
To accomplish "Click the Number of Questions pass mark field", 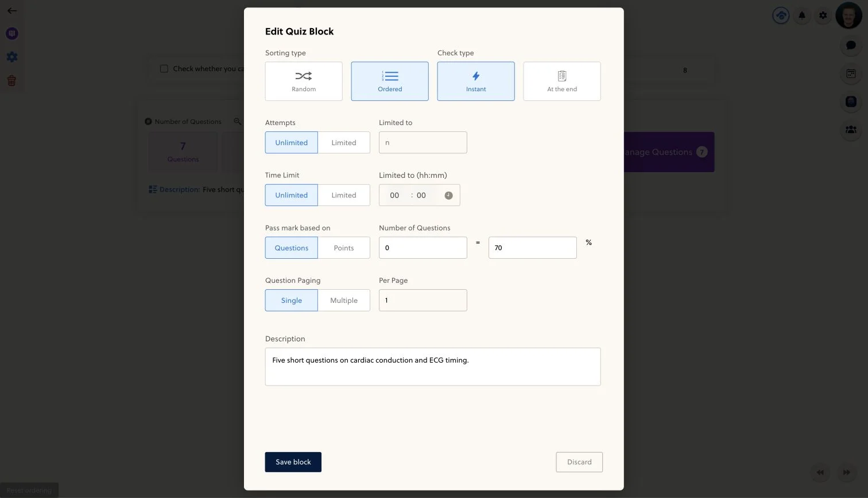I will tap(423, 248).
